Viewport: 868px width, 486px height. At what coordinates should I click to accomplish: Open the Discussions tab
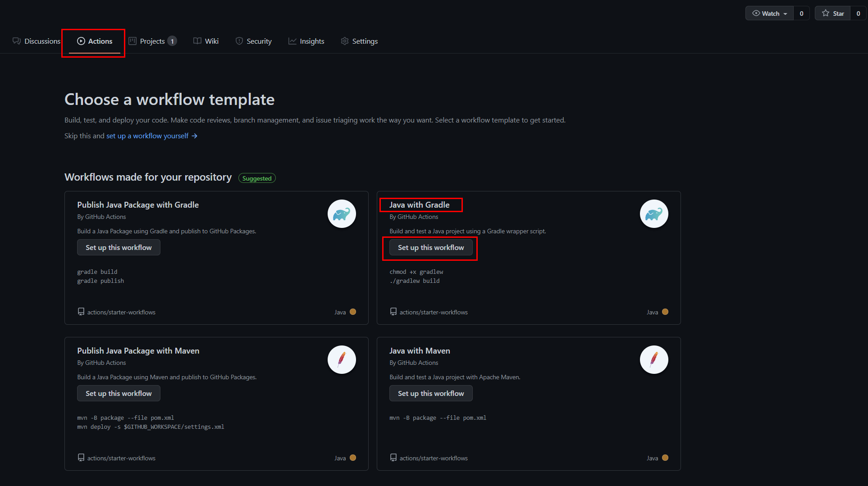36,41
